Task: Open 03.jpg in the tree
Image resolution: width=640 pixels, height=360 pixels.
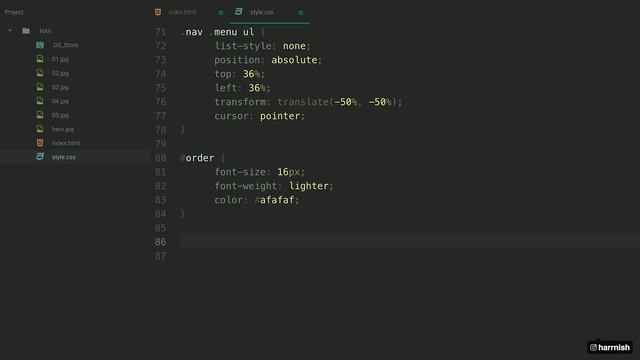Action: 60,87
